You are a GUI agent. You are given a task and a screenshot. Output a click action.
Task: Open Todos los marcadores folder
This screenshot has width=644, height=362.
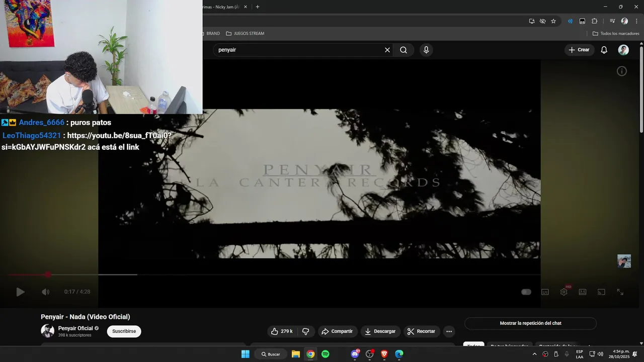(616, 33)
